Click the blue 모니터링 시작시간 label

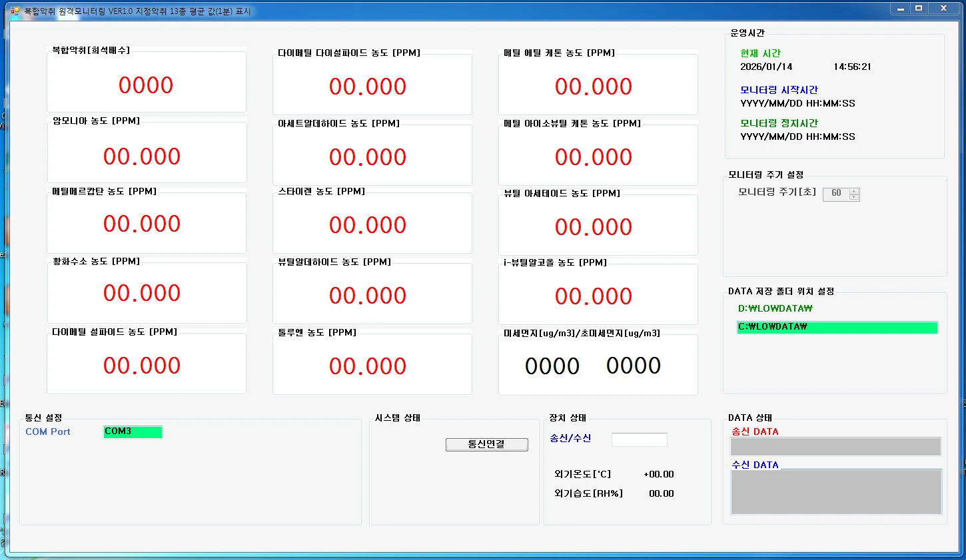click(x=779, y=90)
